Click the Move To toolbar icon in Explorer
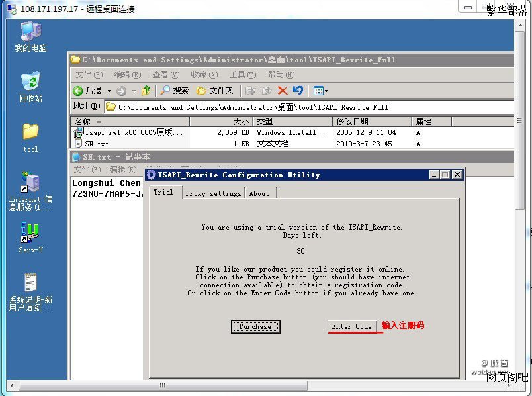Viewport: 532px width, 396px height. click(x=250, y=91)
